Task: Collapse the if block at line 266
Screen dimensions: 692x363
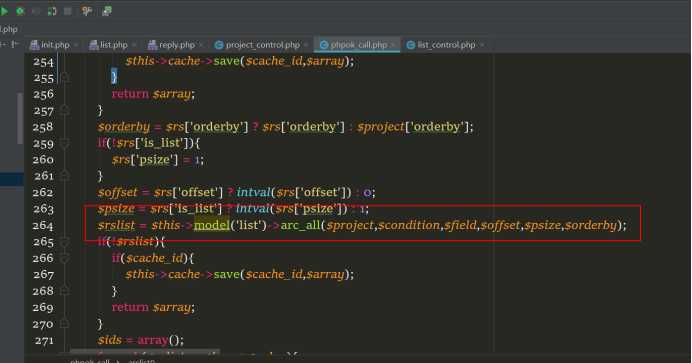Action: point(64,258)
